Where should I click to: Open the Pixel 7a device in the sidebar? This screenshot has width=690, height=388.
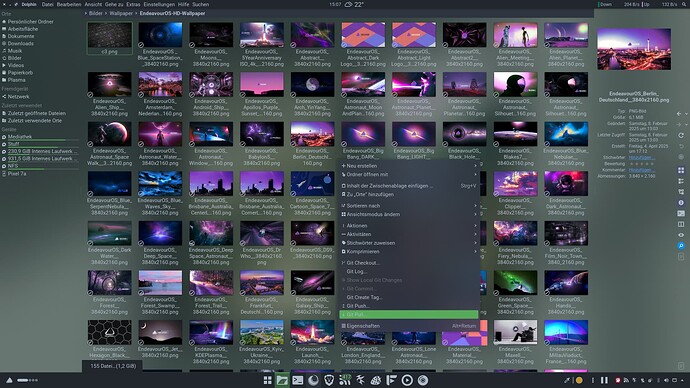(x=14, y=173)
